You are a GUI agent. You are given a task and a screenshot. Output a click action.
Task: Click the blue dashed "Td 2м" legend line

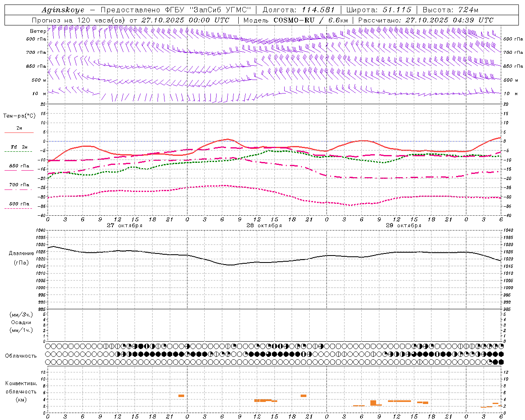18,152
